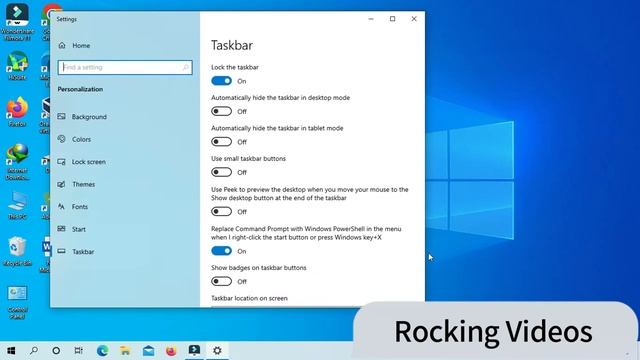Select Settings gear icon on taskbar
This screenshot has width=640, height=360.
point(217,351)
